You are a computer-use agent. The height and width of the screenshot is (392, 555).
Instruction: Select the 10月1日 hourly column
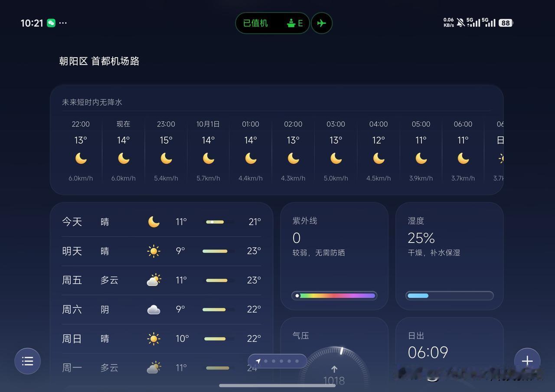208,151
